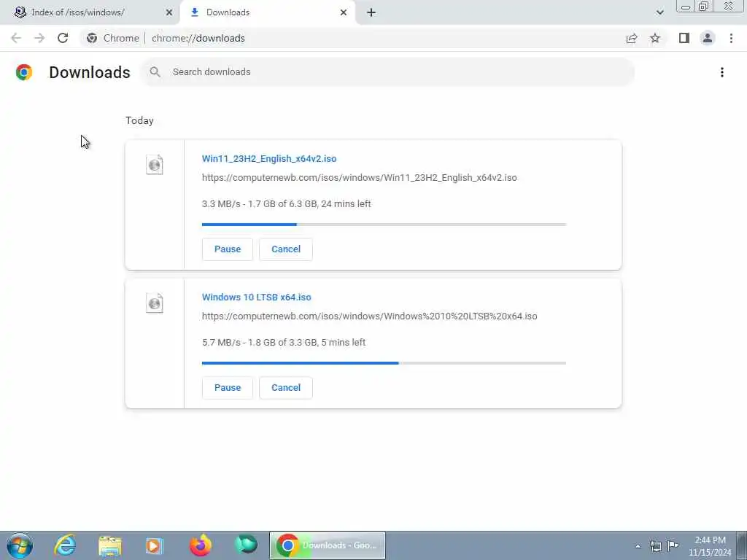This screenshot has width=747, height=560.
Task: Click the Show desktop strip
Action: (742, 545)
